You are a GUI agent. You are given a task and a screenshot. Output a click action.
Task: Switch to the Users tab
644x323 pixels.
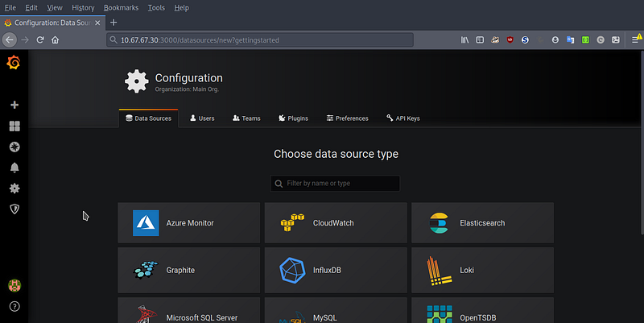click(202, 118)
